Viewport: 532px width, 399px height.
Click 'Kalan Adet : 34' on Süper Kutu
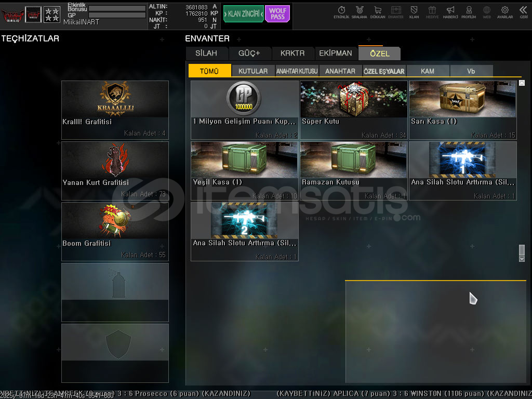tap(383, 135)
